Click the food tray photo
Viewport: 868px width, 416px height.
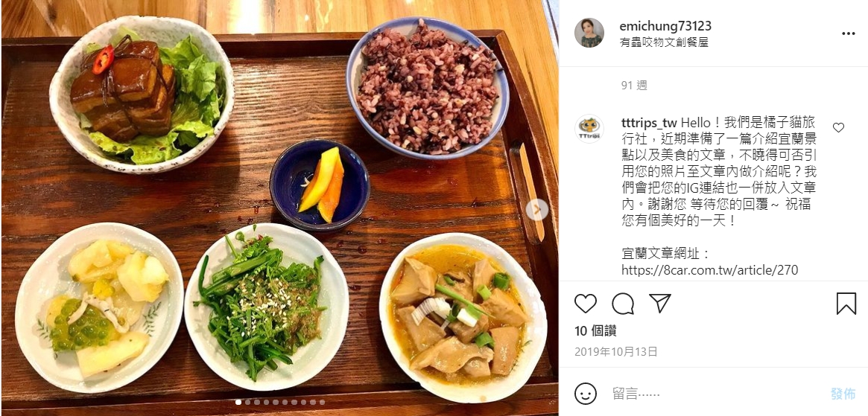pos(279,208)
